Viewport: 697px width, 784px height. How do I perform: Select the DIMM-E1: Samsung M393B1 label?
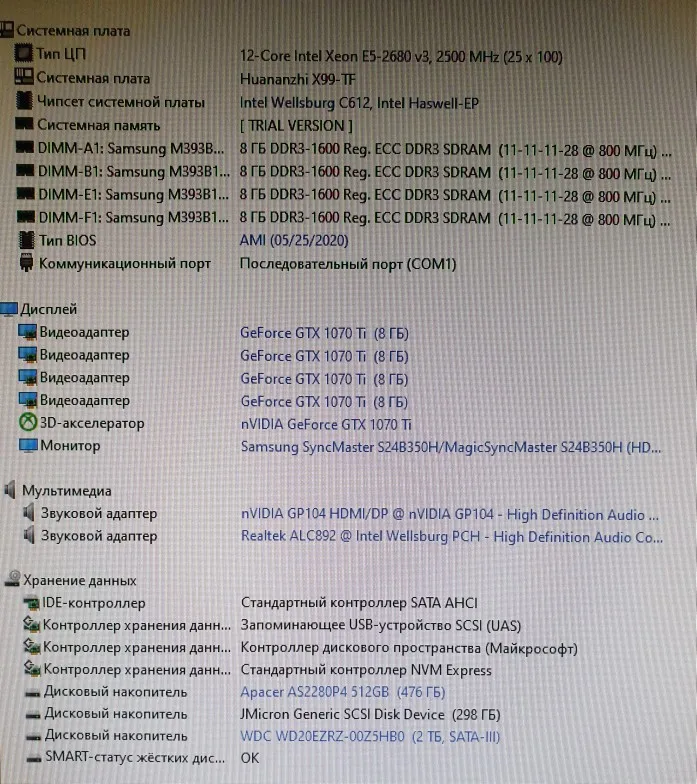coord(134,194)
